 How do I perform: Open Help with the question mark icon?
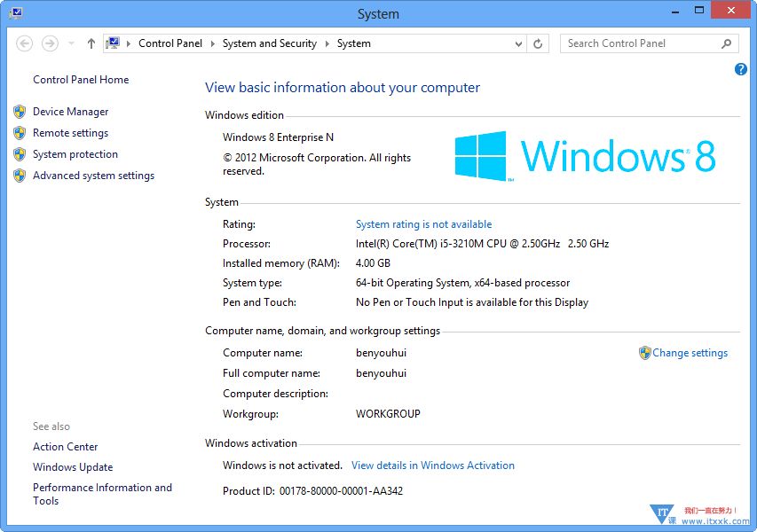coord(741,69)
